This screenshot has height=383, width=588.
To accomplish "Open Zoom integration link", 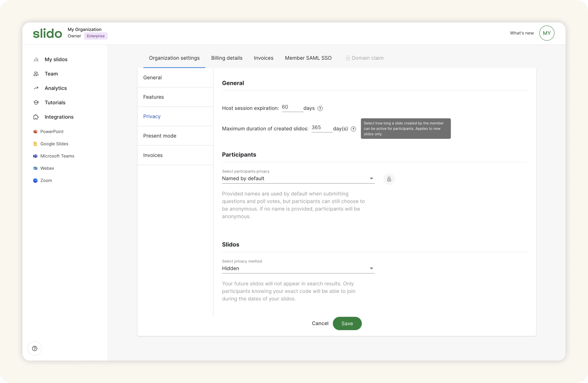I will tap(46, 181).
